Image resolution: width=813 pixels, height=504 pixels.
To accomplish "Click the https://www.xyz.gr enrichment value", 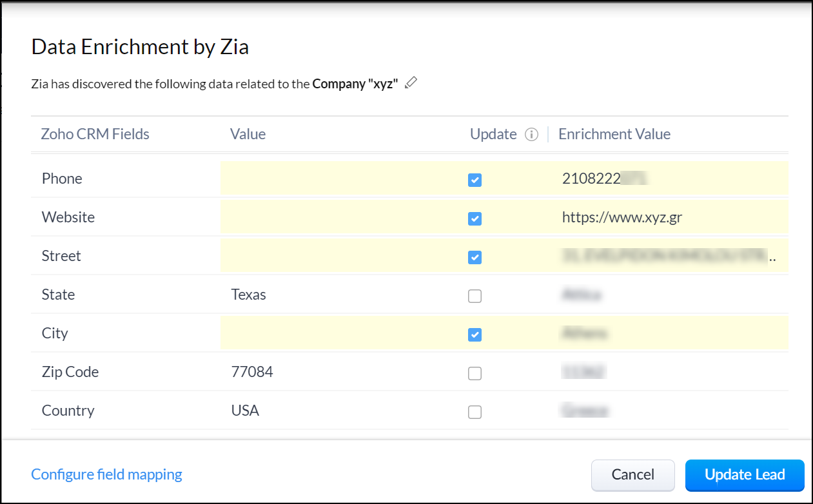I will click(622, 217).
